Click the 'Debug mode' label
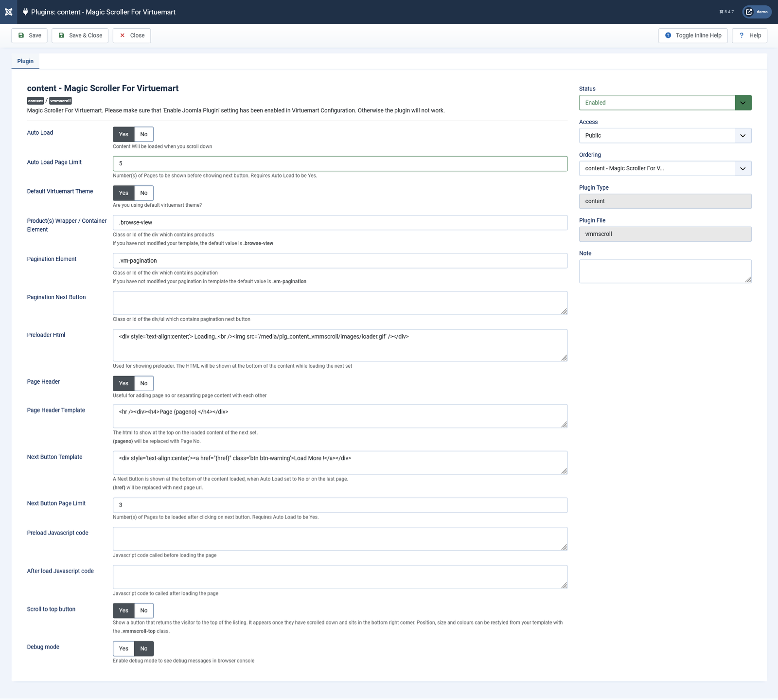The height and width of the screenshot is (700, 778). 43,647
